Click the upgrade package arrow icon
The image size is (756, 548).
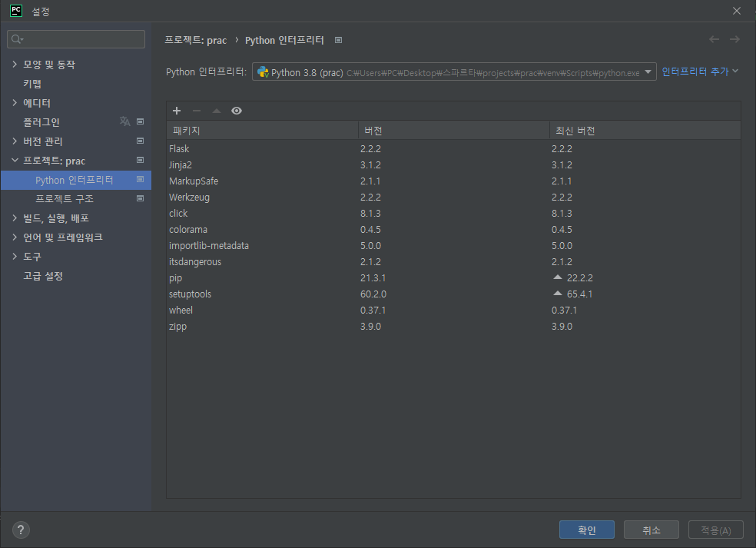217,111
